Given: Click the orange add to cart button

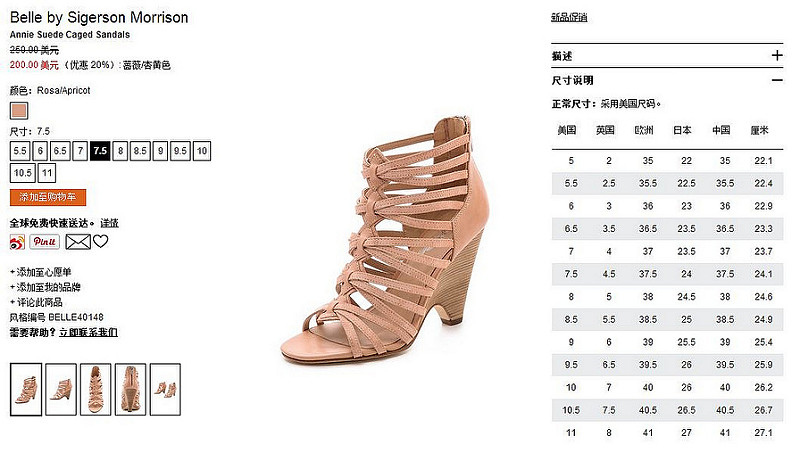Looking at the screenshot, I should coord(48,197).
